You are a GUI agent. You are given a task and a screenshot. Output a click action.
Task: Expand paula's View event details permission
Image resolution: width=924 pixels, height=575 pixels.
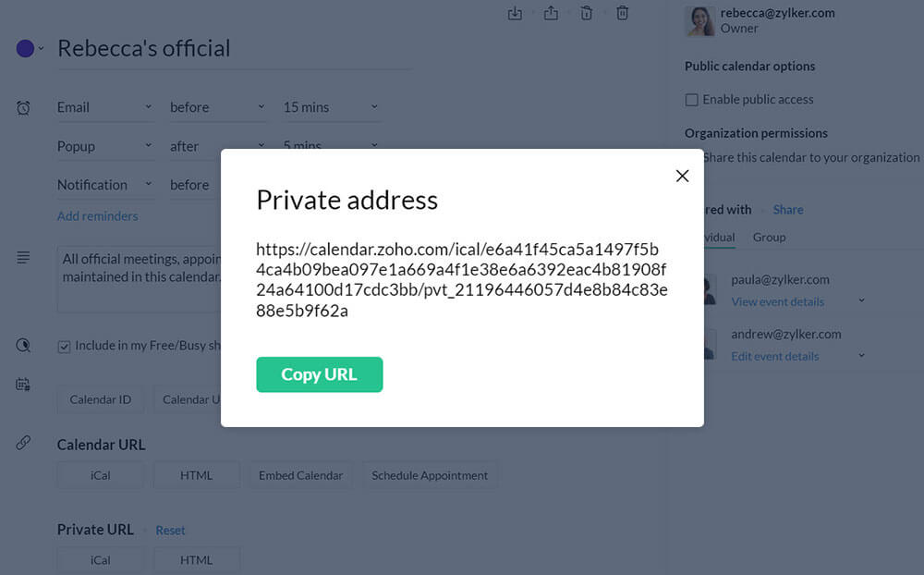tap(861, 301)
